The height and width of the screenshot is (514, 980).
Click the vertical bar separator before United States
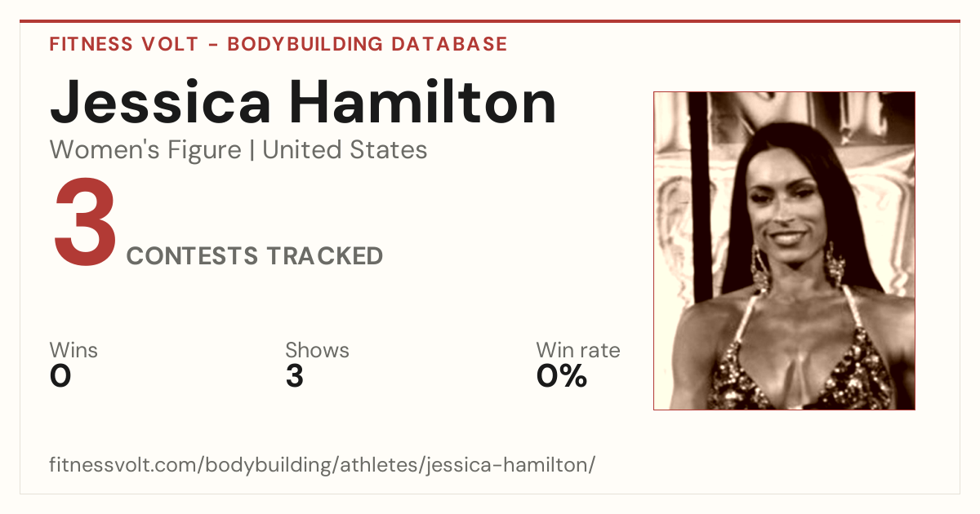(x=252, y=150)
